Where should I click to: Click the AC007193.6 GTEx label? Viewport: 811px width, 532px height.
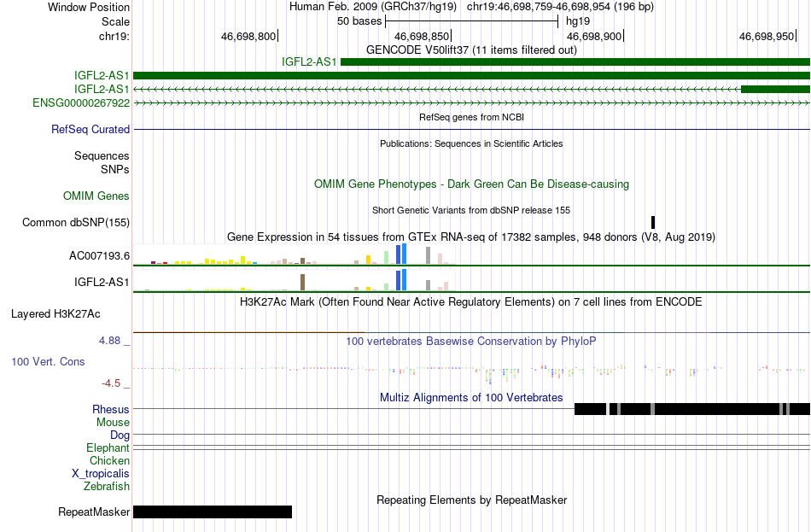pos(99,255)
